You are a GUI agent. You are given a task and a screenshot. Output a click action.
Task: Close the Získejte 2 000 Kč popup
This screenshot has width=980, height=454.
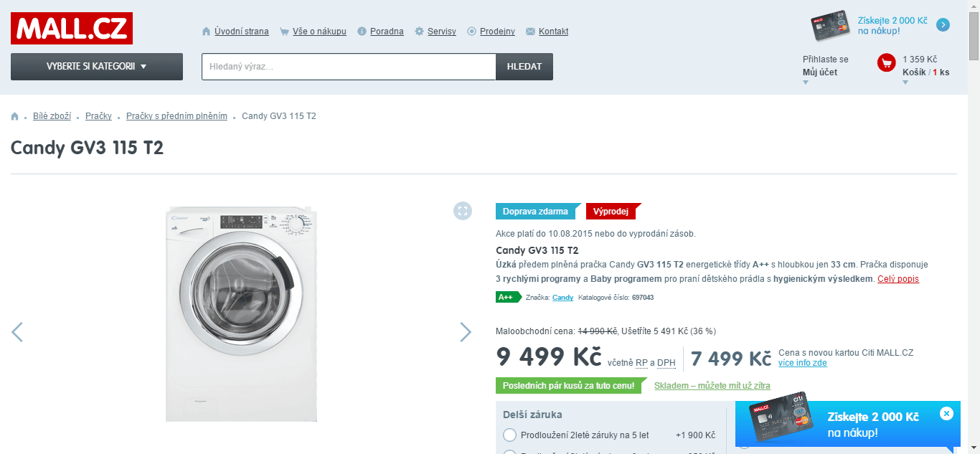pos(946,414)
